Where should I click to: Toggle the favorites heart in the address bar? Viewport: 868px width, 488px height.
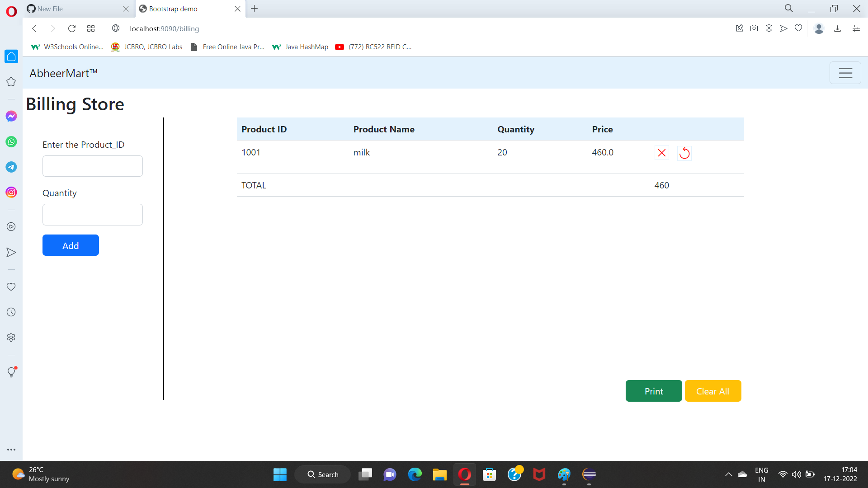(798, 28)
